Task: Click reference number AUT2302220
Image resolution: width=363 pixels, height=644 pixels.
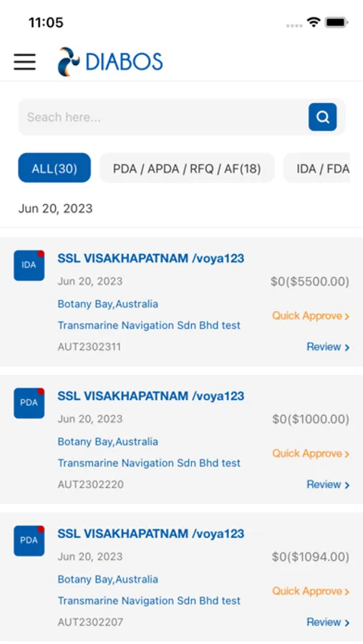Action: pyautogui.click(x=90, y=484)
